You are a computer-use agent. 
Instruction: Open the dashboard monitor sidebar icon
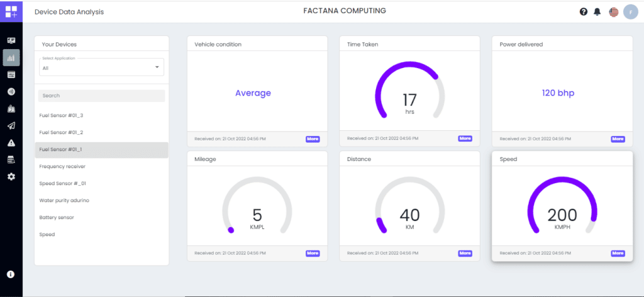pyautogui.click(x=11, y=41)
